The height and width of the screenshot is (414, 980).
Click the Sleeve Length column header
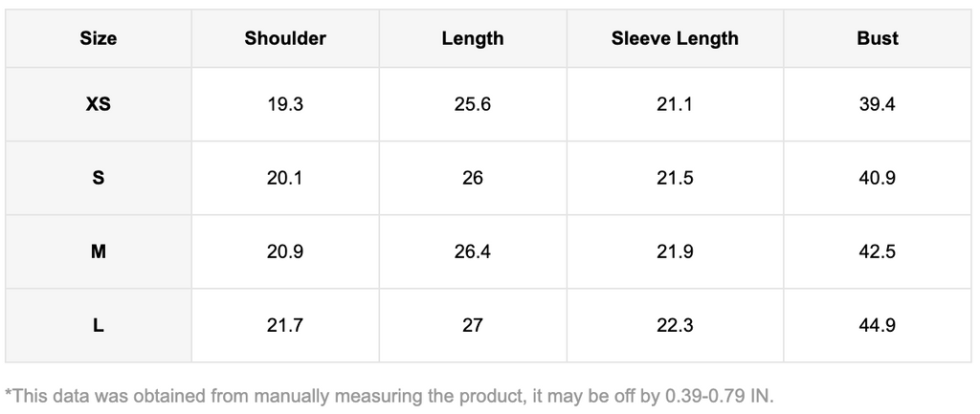pyautogui.click(x=675, y=39)
